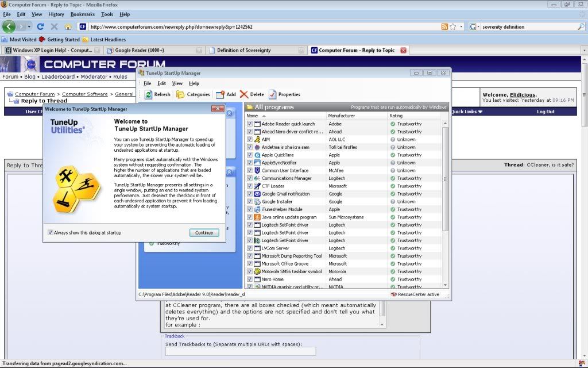This screenshot has width=588, height=368.
Task: Expand the Quick Links forum menu
Action: [x=466, y=112]
